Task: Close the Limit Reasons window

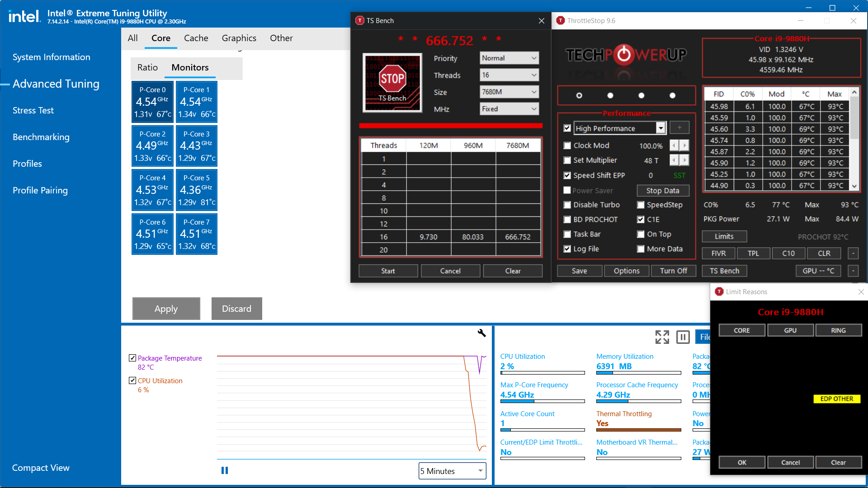Action: point(861,292)
